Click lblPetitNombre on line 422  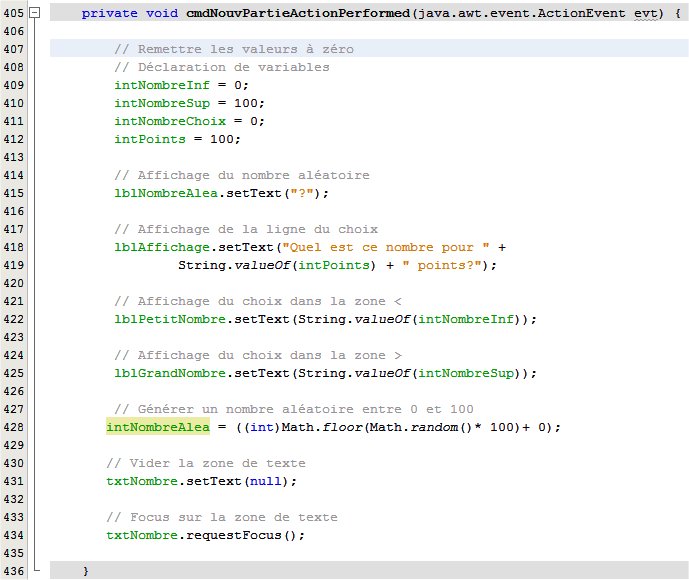coord(170,319)
